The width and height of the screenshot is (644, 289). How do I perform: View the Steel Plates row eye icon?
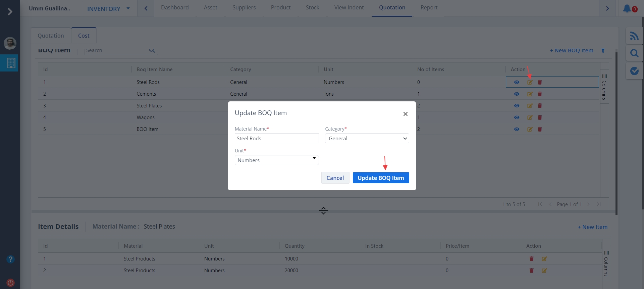click(x=517, y=106)
